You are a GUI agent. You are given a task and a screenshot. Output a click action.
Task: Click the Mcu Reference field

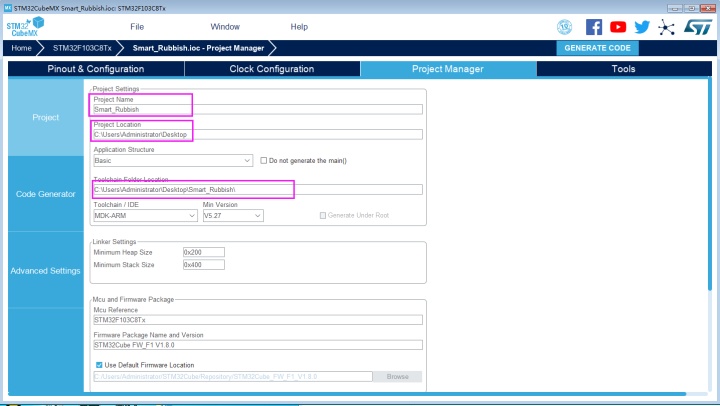click(x=258, y=320)
